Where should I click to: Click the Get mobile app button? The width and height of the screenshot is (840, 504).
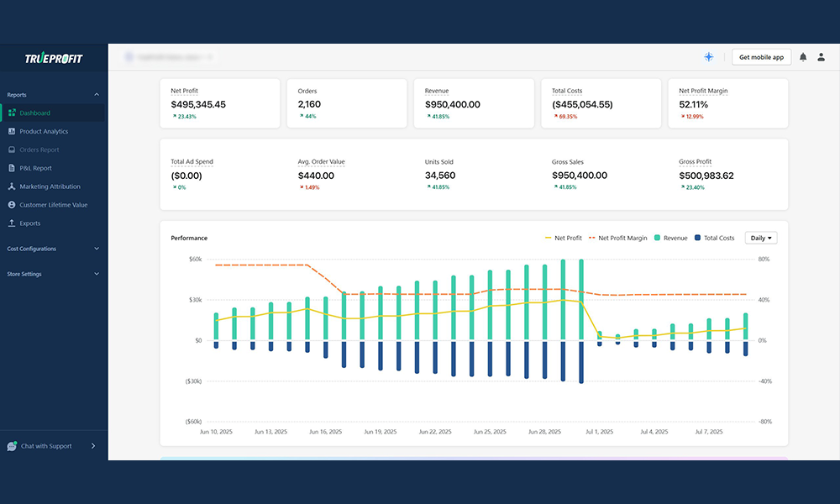[761, 56]
